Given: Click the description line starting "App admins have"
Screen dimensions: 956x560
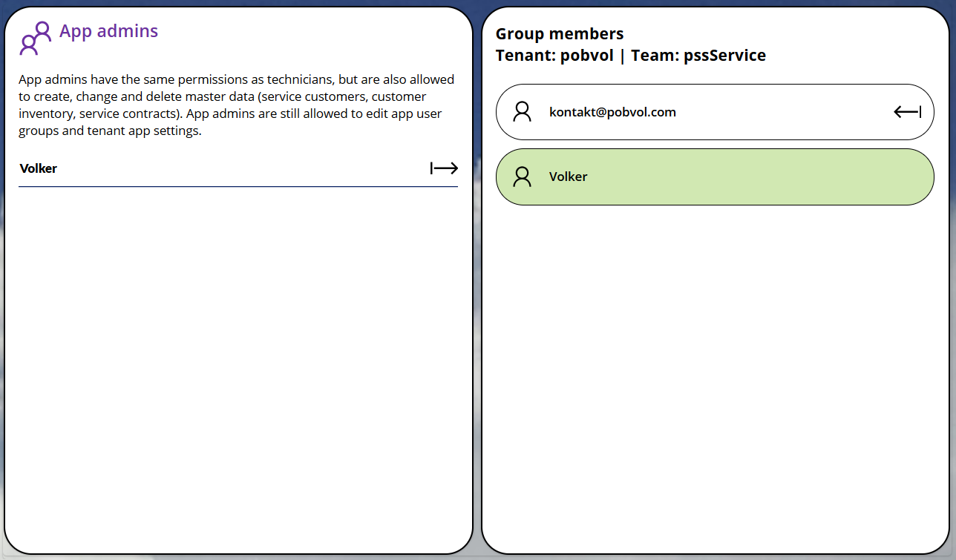Looking at the screenshot, I should (236, 79).
